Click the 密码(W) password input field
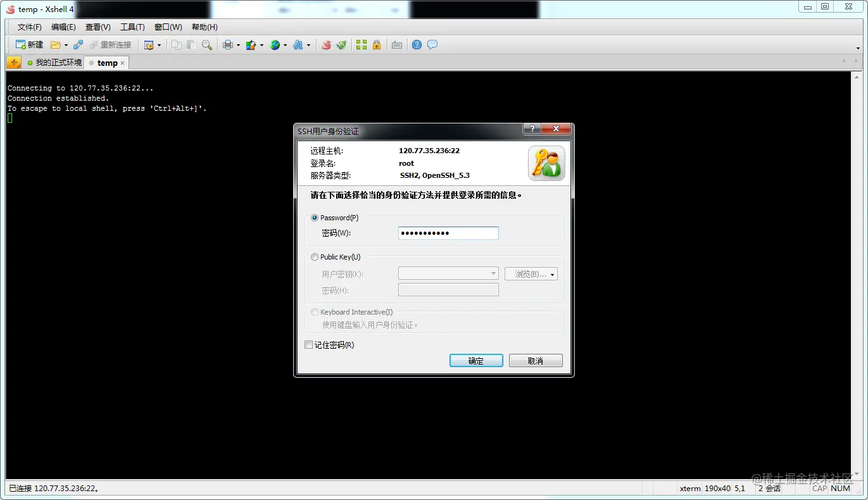Screen dimensions: 868x500 (x=448, y=233)
